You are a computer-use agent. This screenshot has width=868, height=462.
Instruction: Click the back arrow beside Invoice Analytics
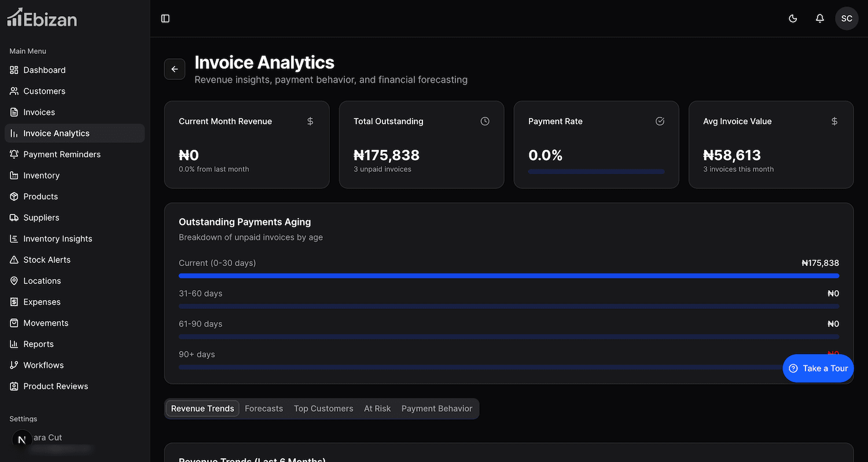point(175,69)
